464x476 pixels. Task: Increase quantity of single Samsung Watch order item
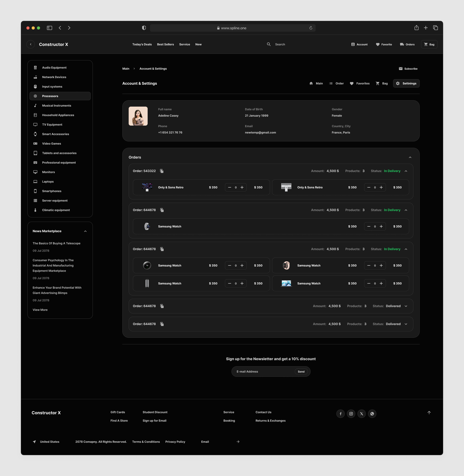point(381,226)
